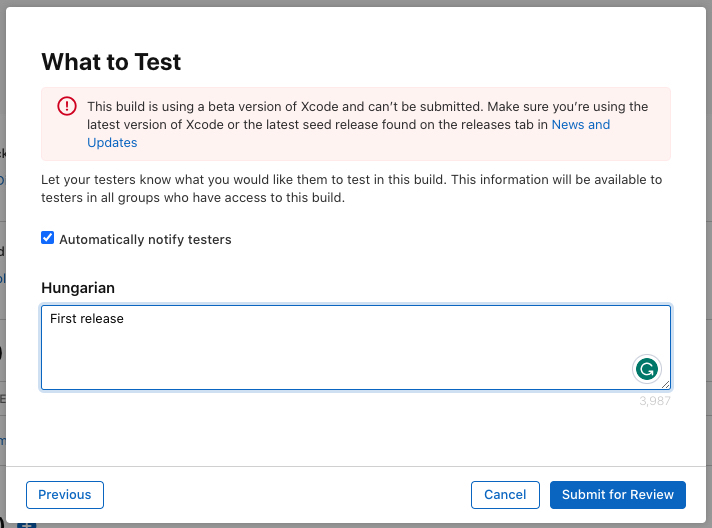The height and width of the screenshot is (528, 712).
Task: Click the "What to Test" heading
Action: pos(111,62)
